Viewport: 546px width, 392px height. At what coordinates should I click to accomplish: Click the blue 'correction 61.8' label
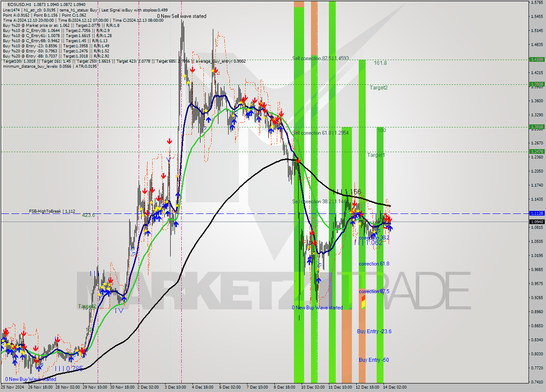[374, 264]
